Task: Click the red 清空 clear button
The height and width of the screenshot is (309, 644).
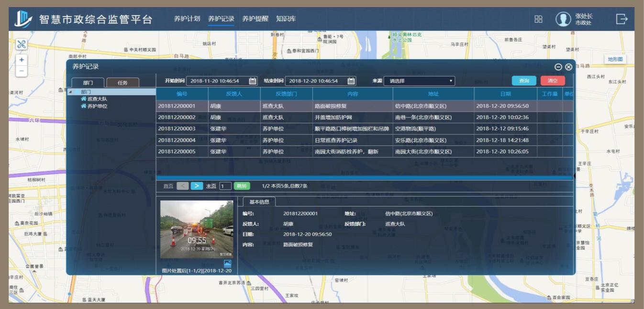Action: tap(553, 81)
